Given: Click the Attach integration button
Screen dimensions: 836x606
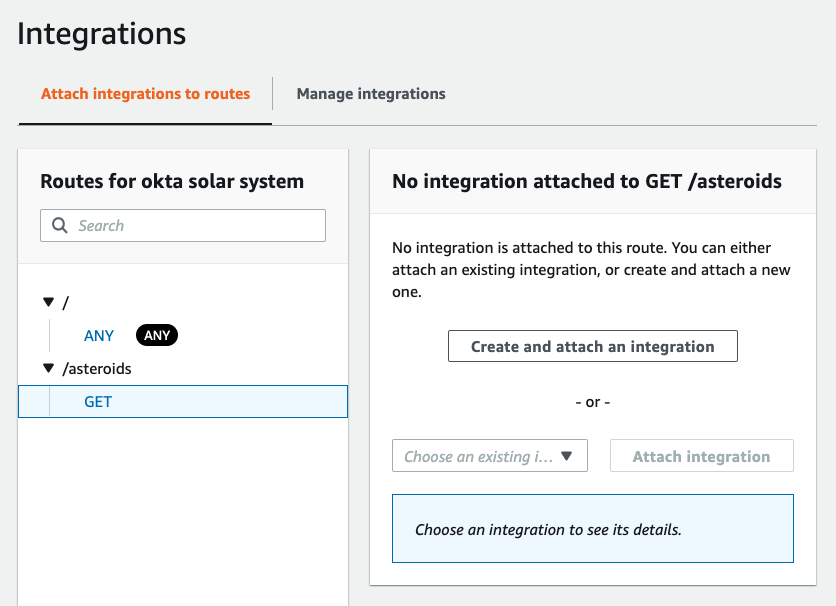Looking at the screenshot, I should point(702,456).
